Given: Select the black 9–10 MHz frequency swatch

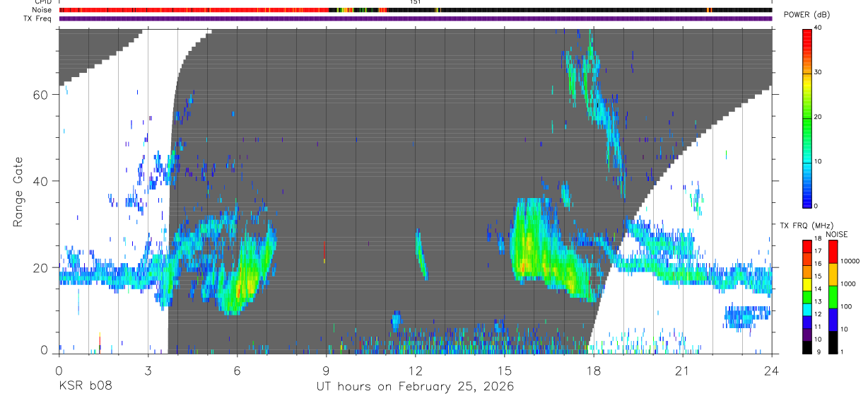Looking at the screenshot, I should (x=807, y=347).
